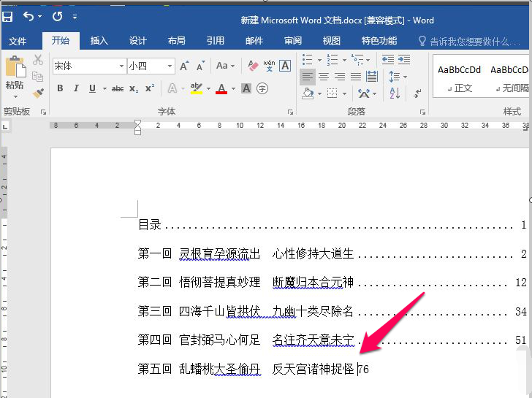Click the Borders icon
The width and height of the screenshot is (532, 398).
332,93
